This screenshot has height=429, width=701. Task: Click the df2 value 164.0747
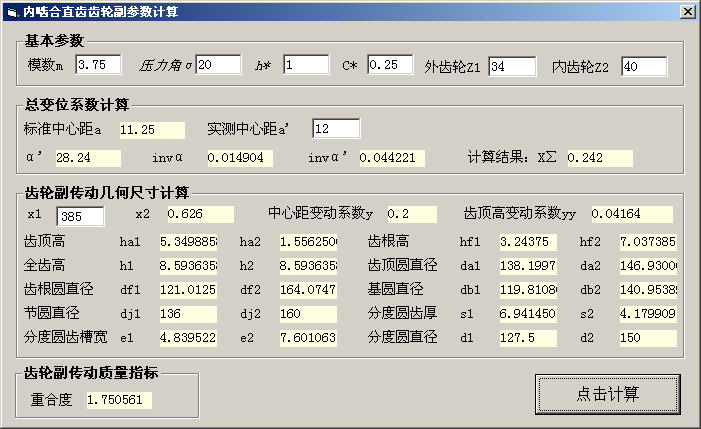point(308,290)
